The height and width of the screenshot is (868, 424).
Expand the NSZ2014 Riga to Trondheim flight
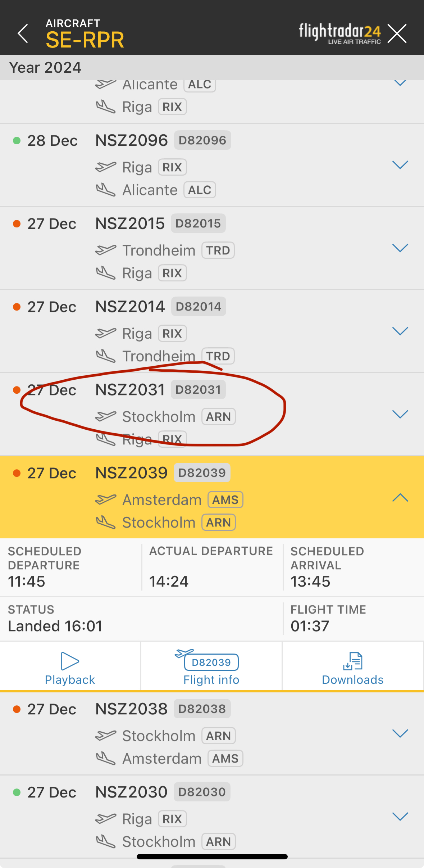coord(400,331)
